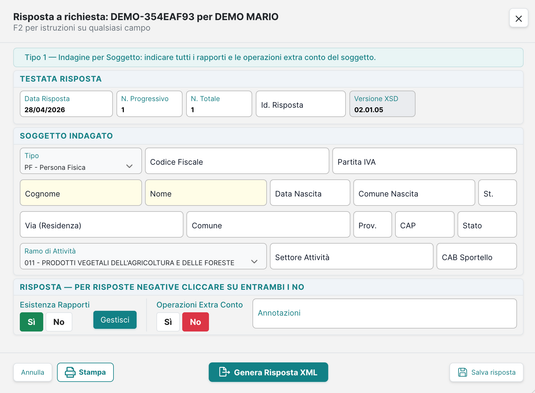This screenshot has width=535, height=393.
Task: Click the Tipo 1 Indagine per Soggetto banner text
Action: [x=200, y=57]
